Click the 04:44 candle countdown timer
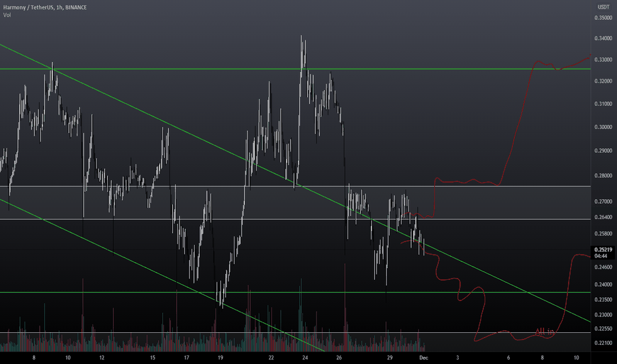This screenshot has width=617, height=364. tap(600, 255)
